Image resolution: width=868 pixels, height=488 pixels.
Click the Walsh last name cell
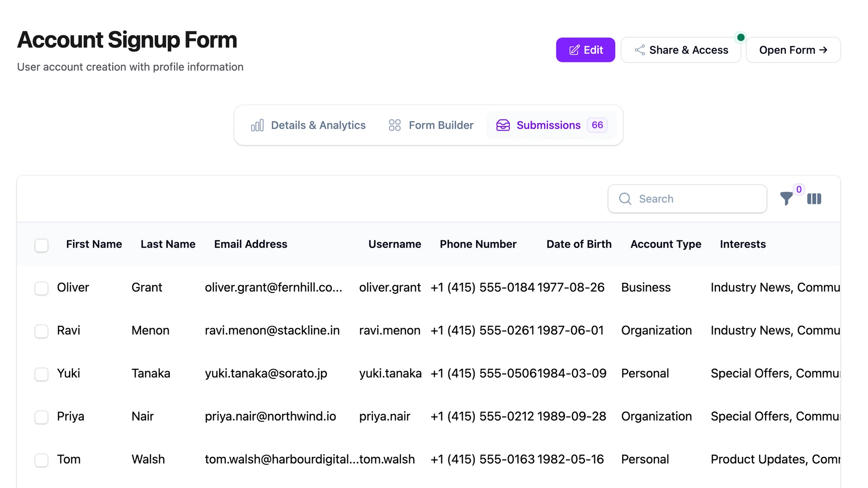148,459
